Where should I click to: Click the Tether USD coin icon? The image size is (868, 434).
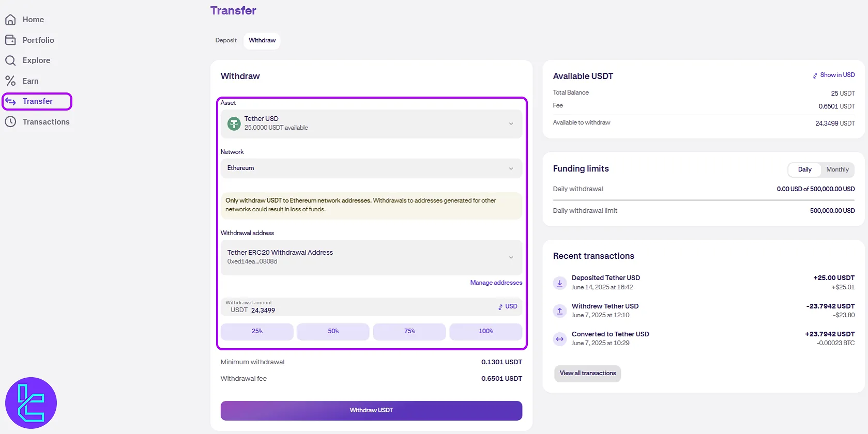[234, 123]
